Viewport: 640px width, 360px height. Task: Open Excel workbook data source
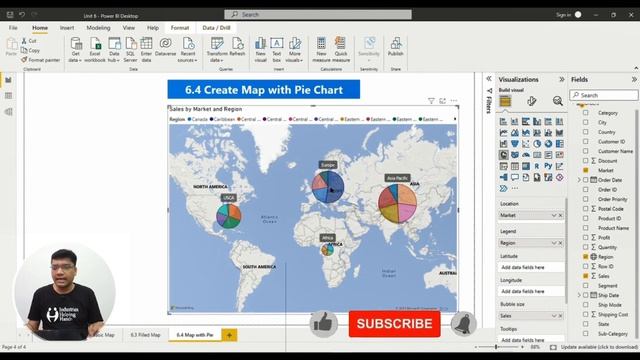95,49
